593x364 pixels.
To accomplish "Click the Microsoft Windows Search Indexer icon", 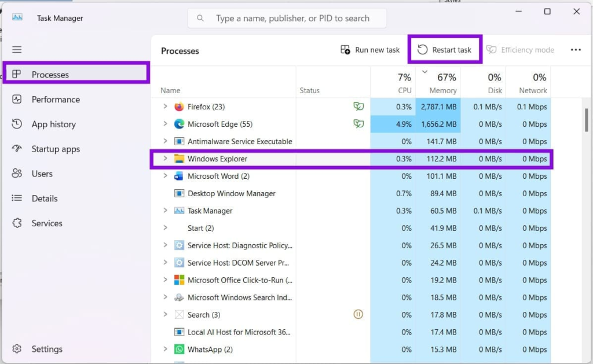I will click(x=179, y=297).
